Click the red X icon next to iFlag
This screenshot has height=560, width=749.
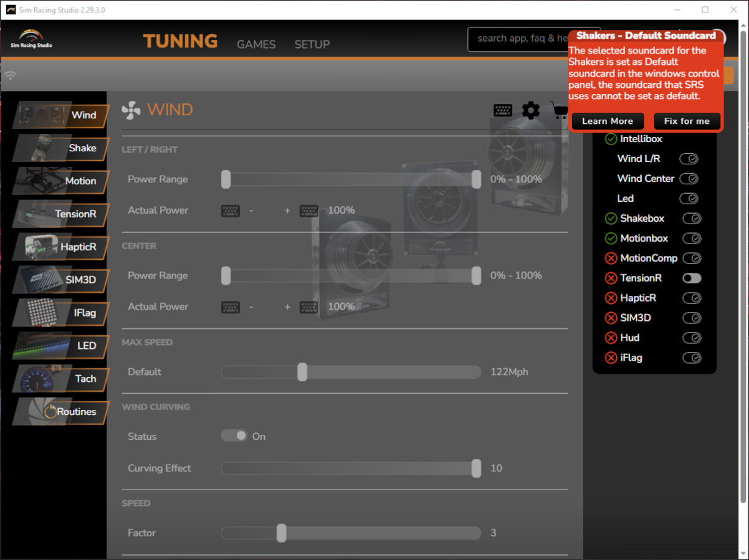pyautogui.click(x=611, y=358)
